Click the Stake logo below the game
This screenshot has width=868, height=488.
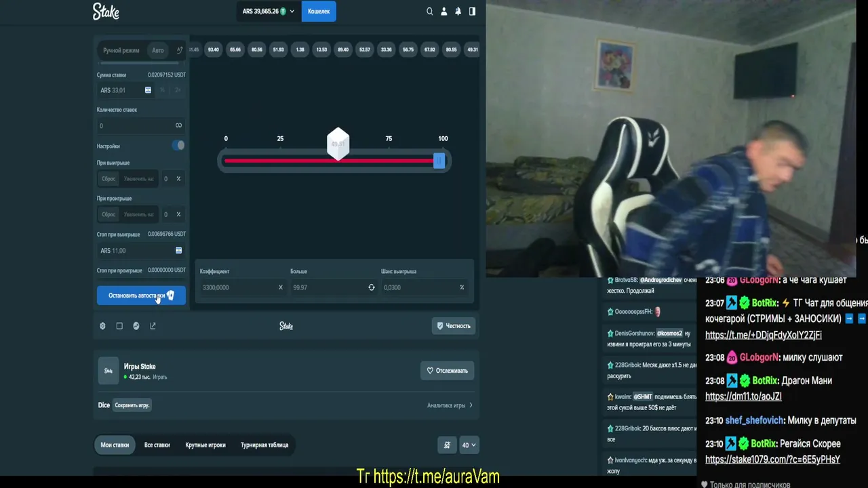click(286, 326)
